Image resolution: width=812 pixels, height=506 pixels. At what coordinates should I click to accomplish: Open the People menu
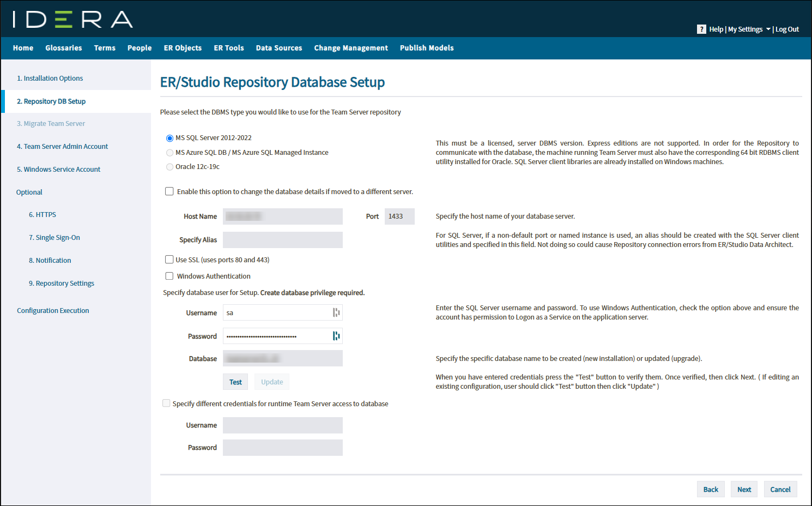[x=140, y=48]
